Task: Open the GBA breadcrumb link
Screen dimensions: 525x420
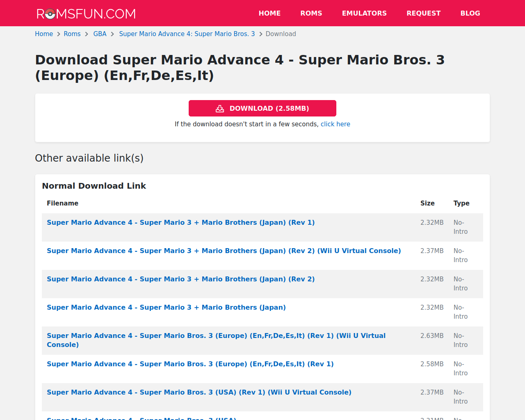Action: 100,34
